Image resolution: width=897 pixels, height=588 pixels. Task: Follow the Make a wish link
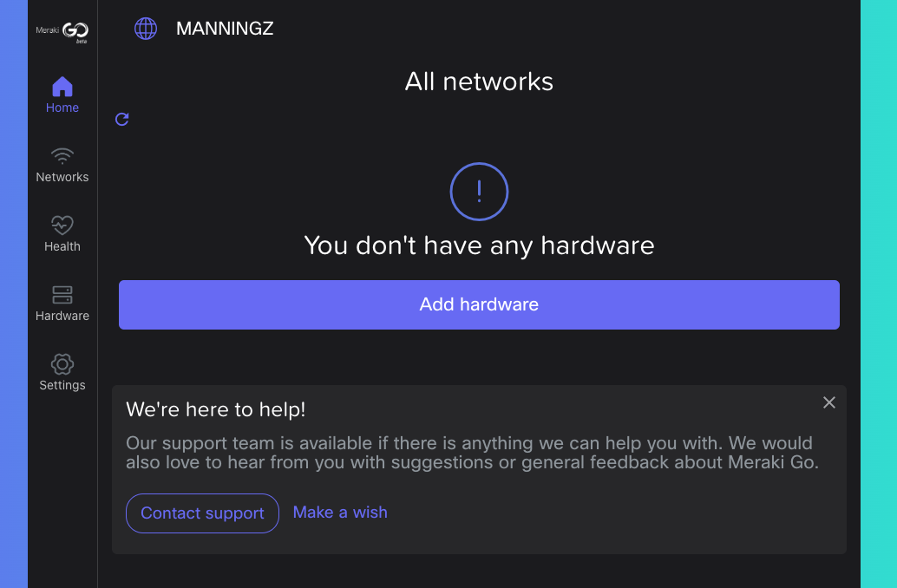[340, 513]
